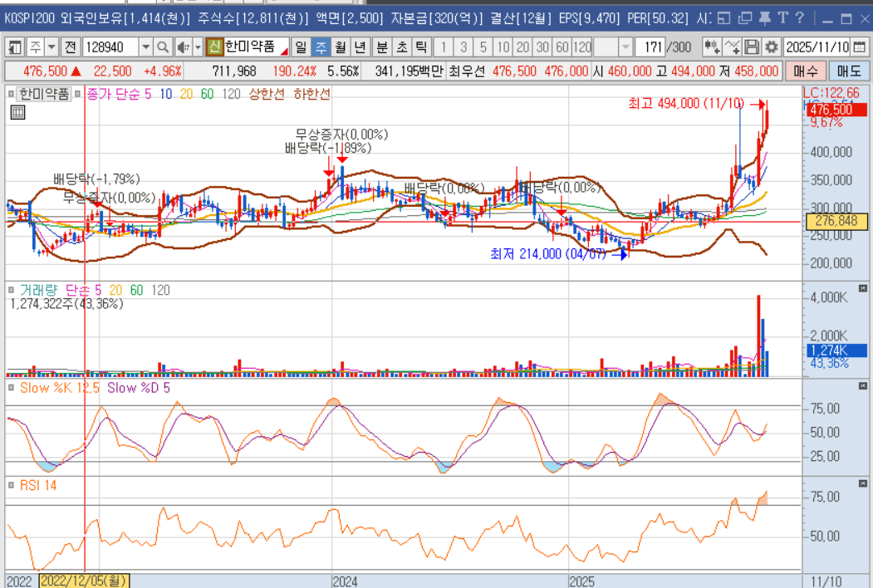Switch chart to second 초 period
Image resolution: width=873 pixels, height=588 pixels.
(x=402, y=47)
